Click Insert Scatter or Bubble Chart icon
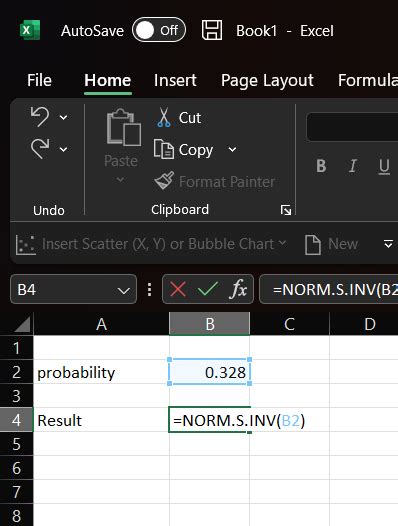The image size is (398, 526). 25,245
